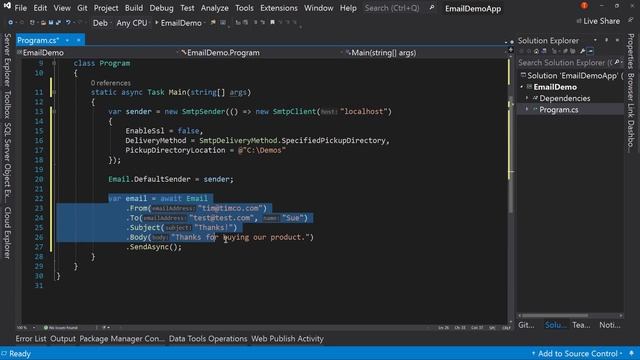Image resolution: width=640 pixels, height=360 pixels.
Task: Open the Build menu
Action: point(134,8)
